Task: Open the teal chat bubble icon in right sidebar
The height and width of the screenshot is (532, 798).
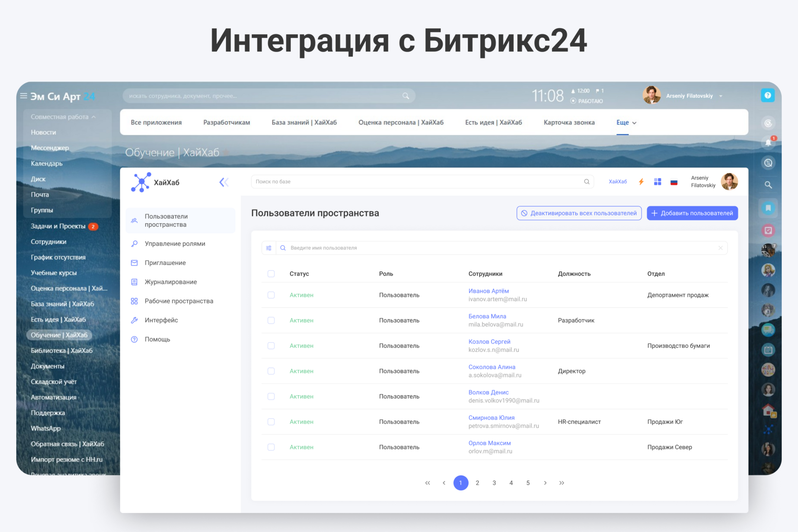Action: pyautogui.click(x=768, y=330)
